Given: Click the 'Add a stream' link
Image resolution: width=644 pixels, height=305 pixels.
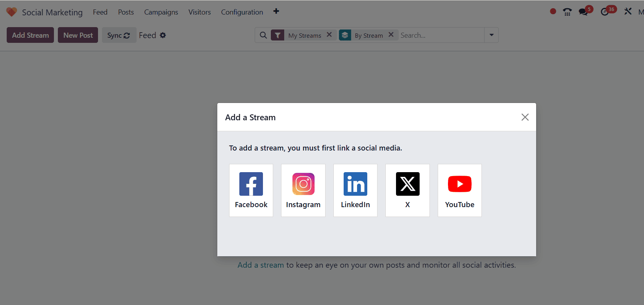Looking at the screenshot, I should tap(261, 265).
